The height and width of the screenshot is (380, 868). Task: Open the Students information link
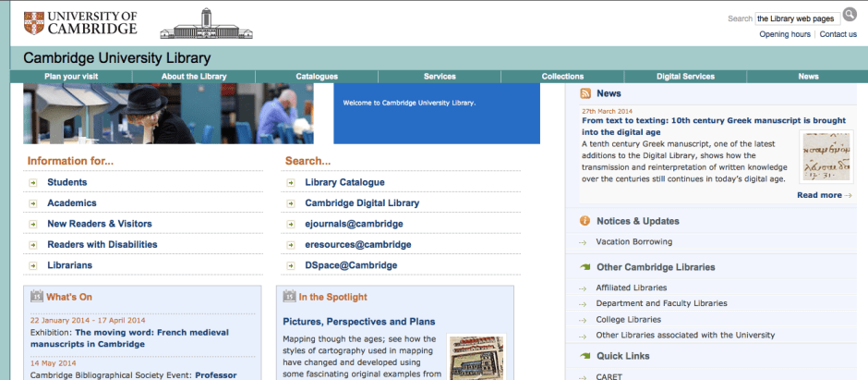click(67, 182)
